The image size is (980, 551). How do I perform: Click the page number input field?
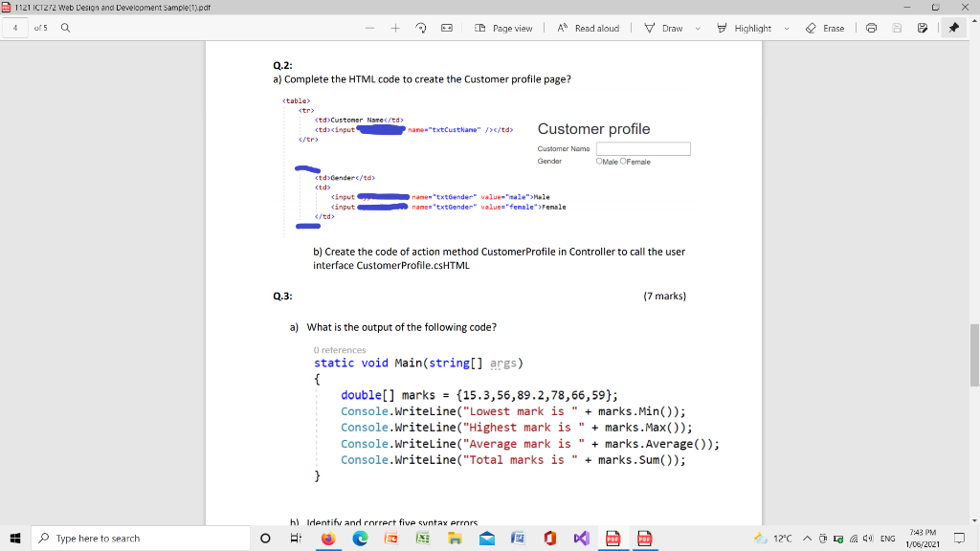(13, 28)
